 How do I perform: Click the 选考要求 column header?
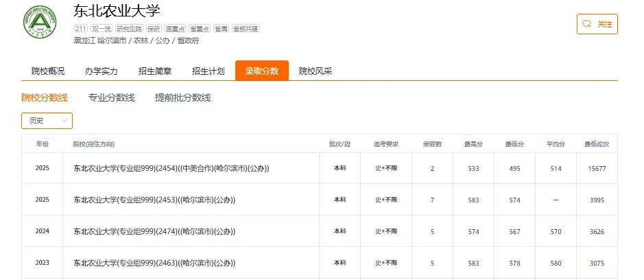386,144
